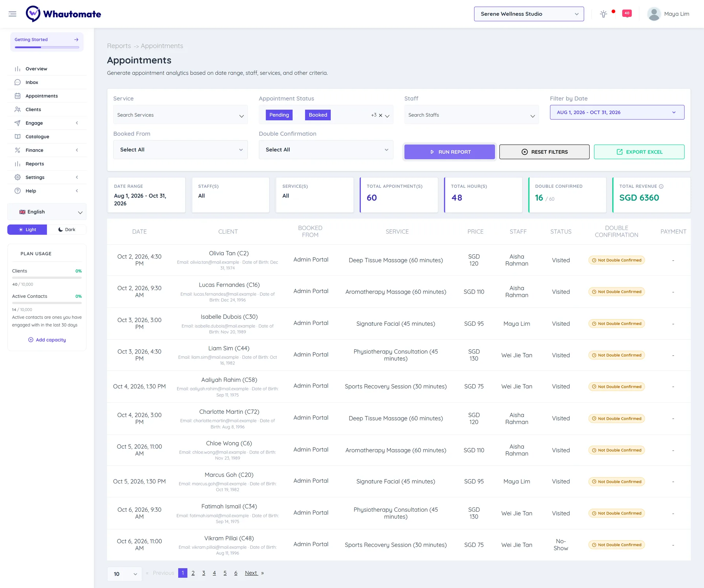Go to Clients in the sidebar
This screenshot has width=704, height=588.
coord(47,110)
